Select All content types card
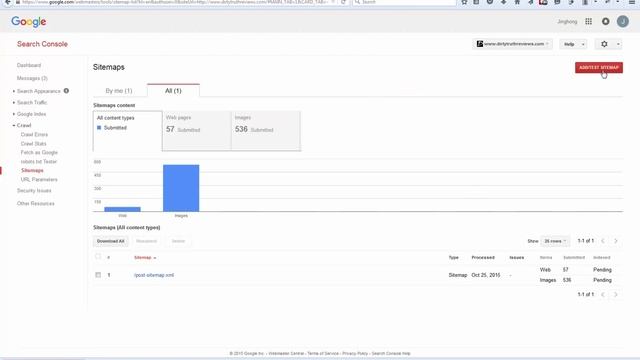Viewport: 640px width, 360px height. 127,131
